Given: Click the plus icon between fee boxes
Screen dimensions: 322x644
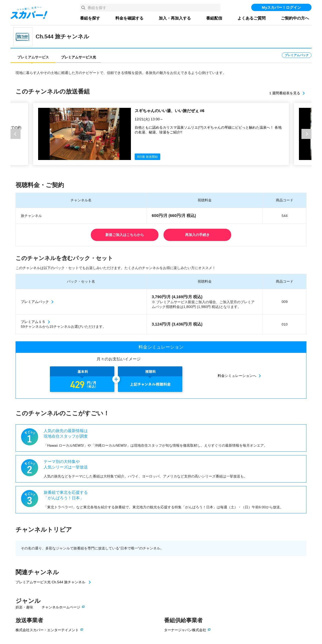Looking at the screenshot, I should coord(116,379).
